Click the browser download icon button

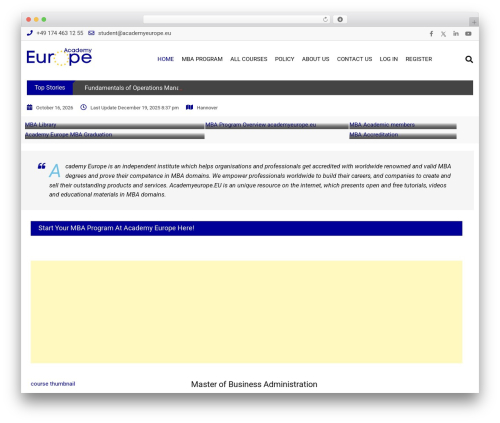(340, 19)
